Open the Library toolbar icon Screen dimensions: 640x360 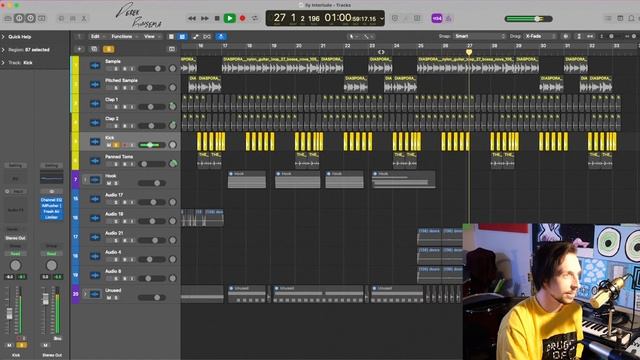8,18
